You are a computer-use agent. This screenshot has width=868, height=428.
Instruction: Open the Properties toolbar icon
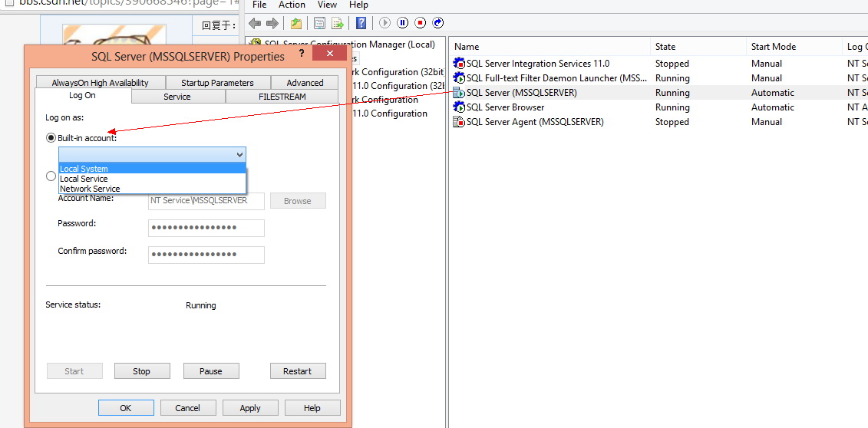(x=319, y=23)
